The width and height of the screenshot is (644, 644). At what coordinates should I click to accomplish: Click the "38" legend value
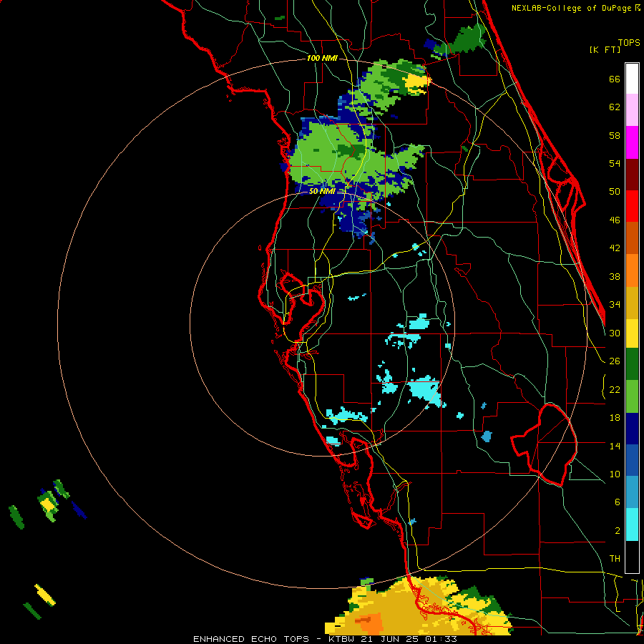[x=615, y=276]
